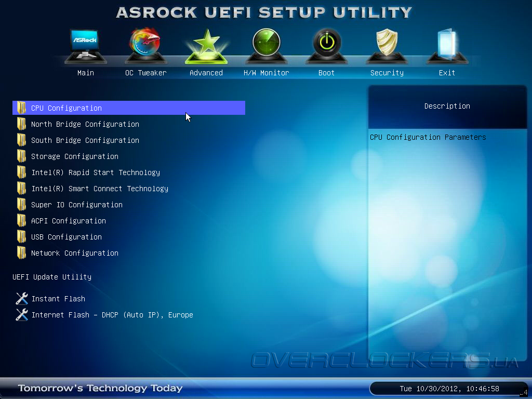Open the Security tab label
This screenshot has height=399, width=532.
tap(387, 73)
